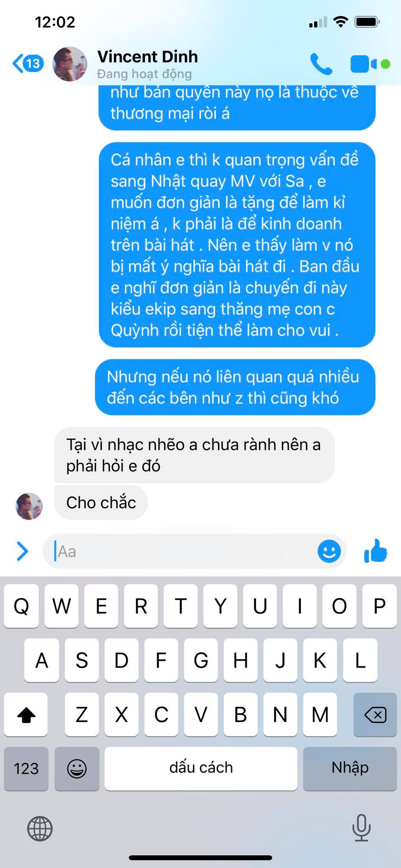Tap Vincent Dinh's avatar in the header
401x868 pixels.
click(70, 64)
